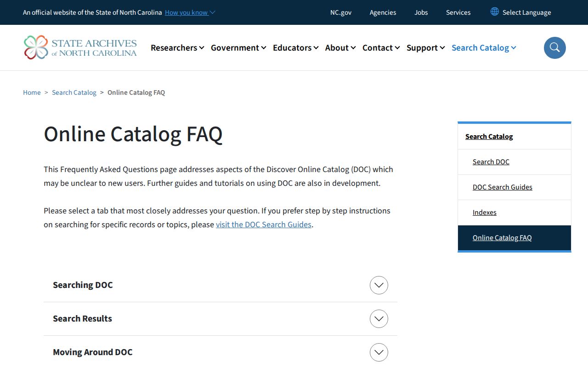Open the About menu

[x=340, y=48]
